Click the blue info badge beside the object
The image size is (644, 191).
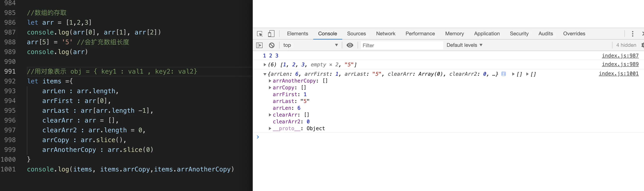coord(504,74)
